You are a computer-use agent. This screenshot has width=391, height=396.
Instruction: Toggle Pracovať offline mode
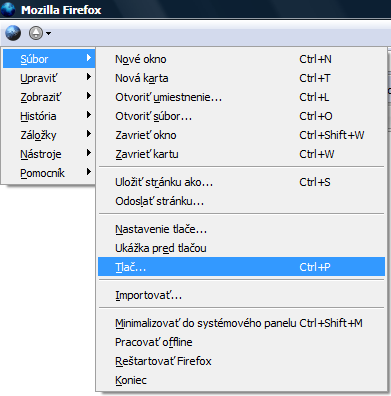pos(241,342)
